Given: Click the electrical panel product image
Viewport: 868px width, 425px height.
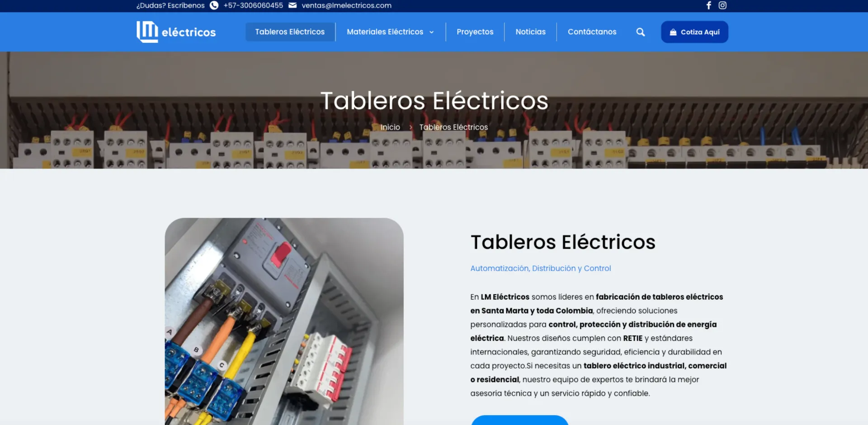Looking at the screenshot, I should 284,321.
